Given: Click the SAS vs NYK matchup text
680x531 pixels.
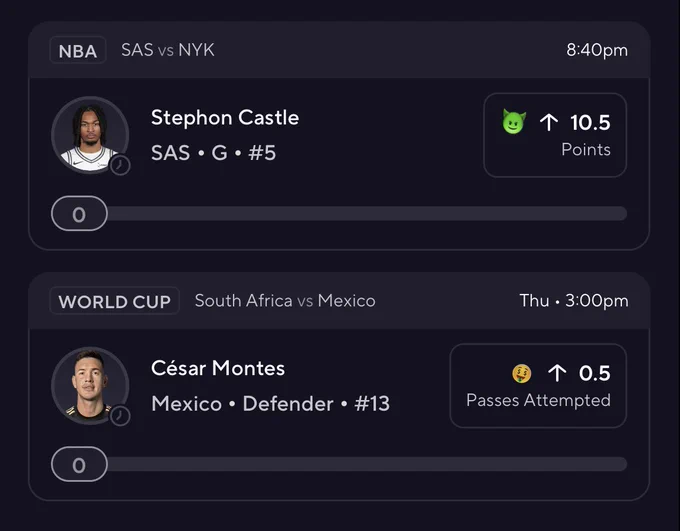Looking at the screenshot, I should click(x=168, y=50).
